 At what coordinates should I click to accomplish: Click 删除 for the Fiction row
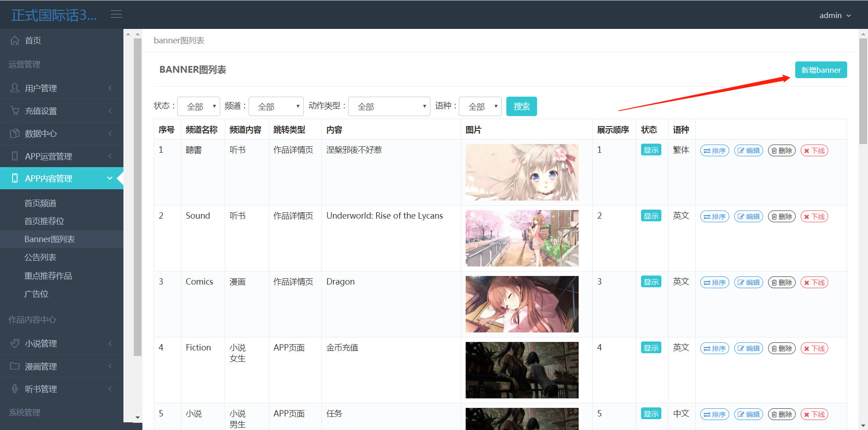click(x=782, y=348)
